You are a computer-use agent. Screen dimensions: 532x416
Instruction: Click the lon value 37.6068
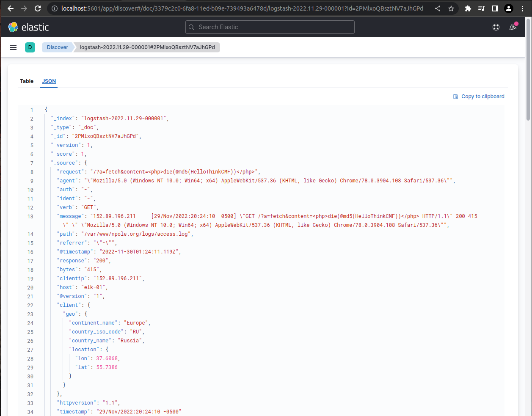click(x=107, y=358)
